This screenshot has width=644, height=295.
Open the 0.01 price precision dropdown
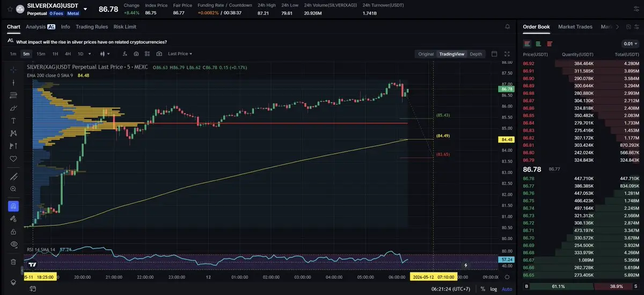coord(631,44)
